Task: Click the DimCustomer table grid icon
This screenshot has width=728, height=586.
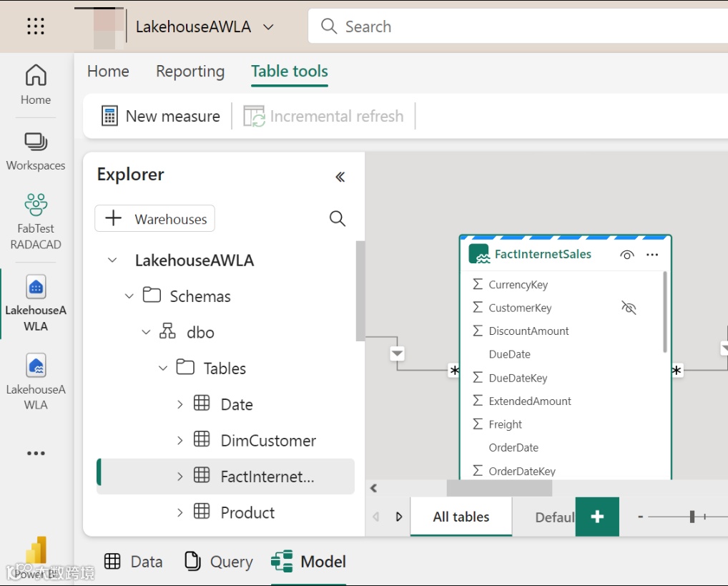Action: pos(202,439)
